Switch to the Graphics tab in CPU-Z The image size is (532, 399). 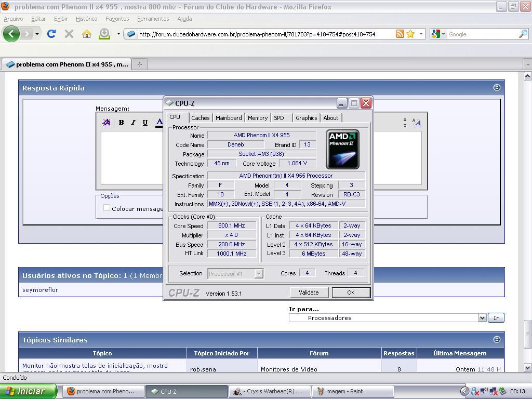click(x=307, y=118)
